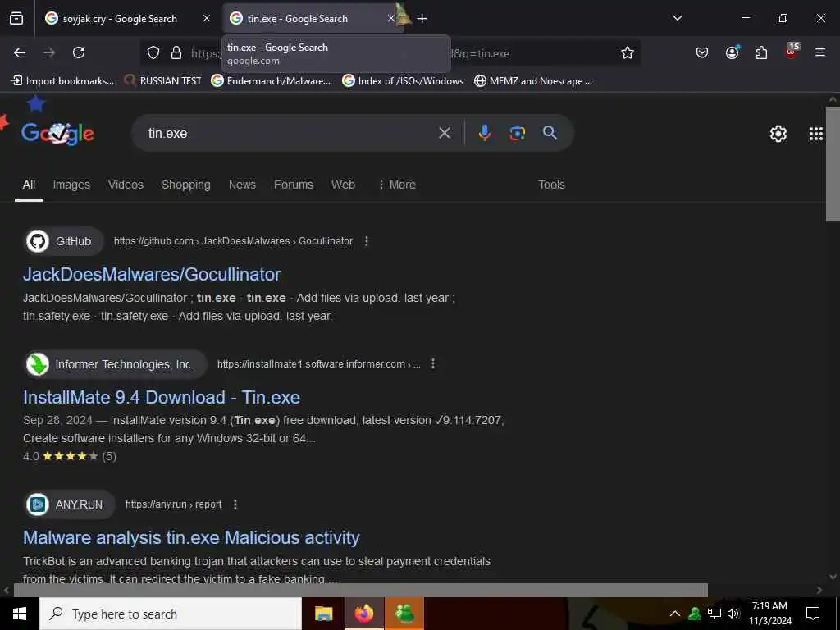Expand the More search filters menu
This screenshot has height=630, width=840.
coord(397,185)
